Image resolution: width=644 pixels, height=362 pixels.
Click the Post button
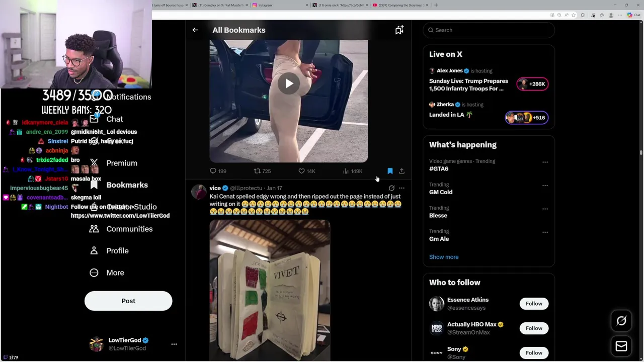pos(128,301)
